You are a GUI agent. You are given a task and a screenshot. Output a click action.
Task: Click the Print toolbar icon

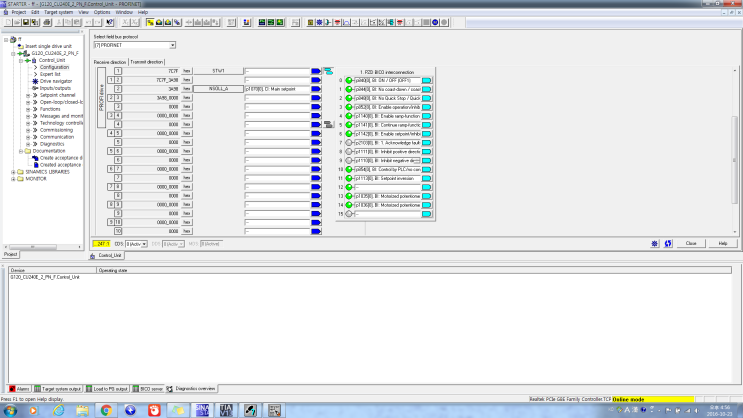tap(47, 22)
